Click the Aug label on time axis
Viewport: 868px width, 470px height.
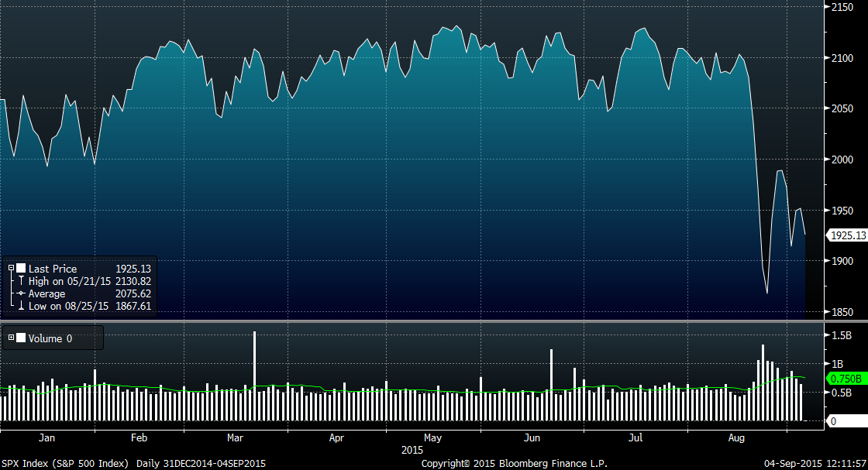point(736,437)
